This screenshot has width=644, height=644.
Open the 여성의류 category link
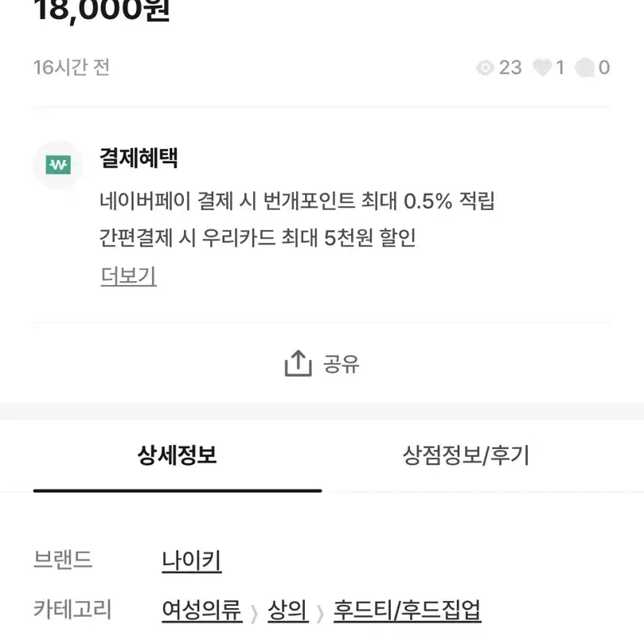pyautogui.click(x=202, y=611)
